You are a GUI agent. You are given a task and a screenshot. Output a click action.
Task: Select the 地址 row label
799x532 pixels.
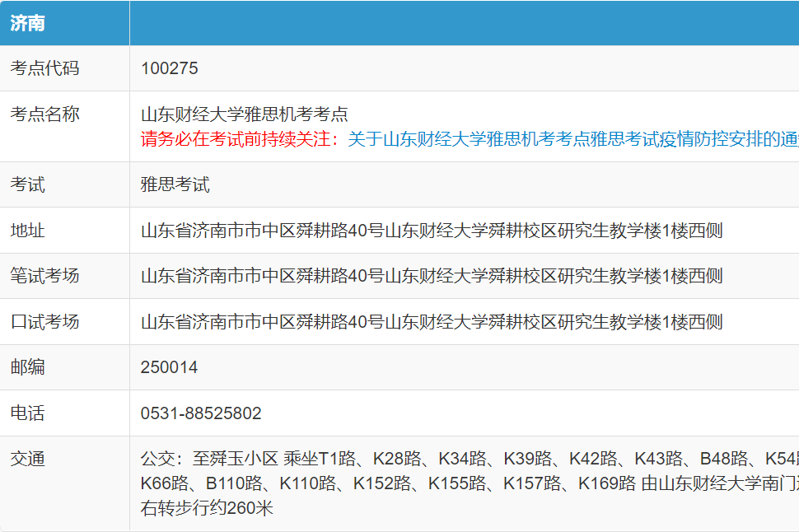(27, 231)
